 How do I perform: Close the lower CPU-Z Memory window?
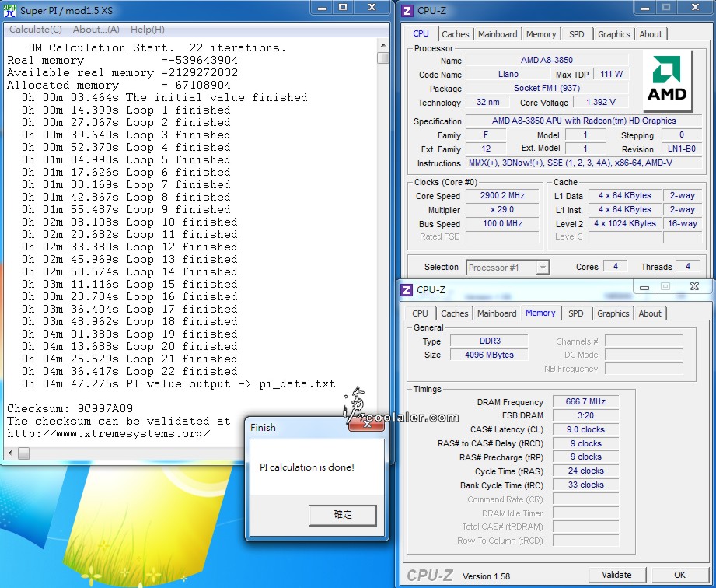coord(694,286)
